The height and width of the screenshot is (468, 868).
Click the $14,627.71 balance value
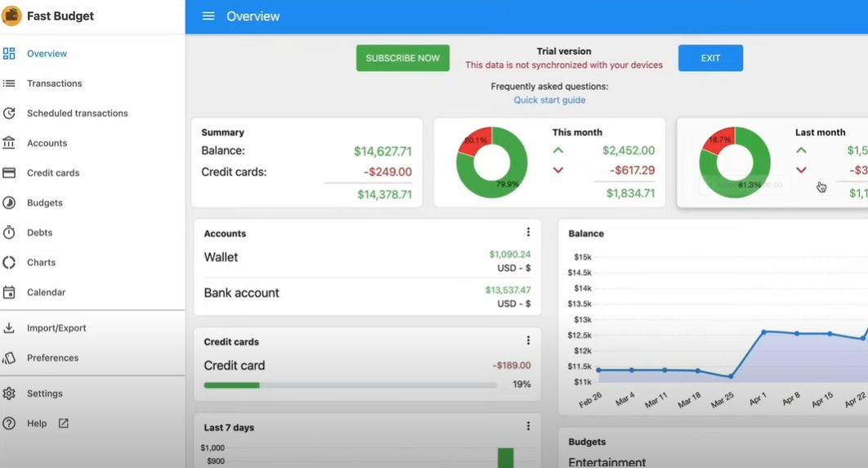click(383, 151)
